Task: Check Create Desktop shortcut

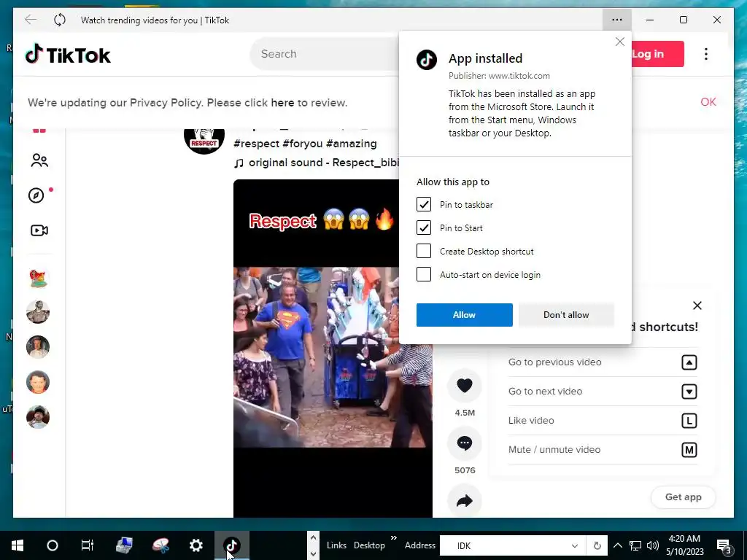Action: click(x=424, y=251)
